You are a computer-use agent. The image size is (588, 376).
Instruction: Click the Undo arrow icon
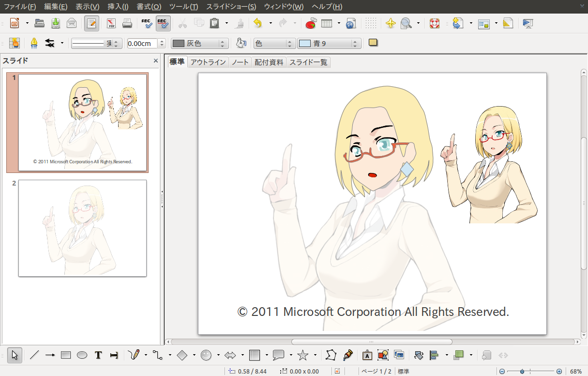coord(258,23)
